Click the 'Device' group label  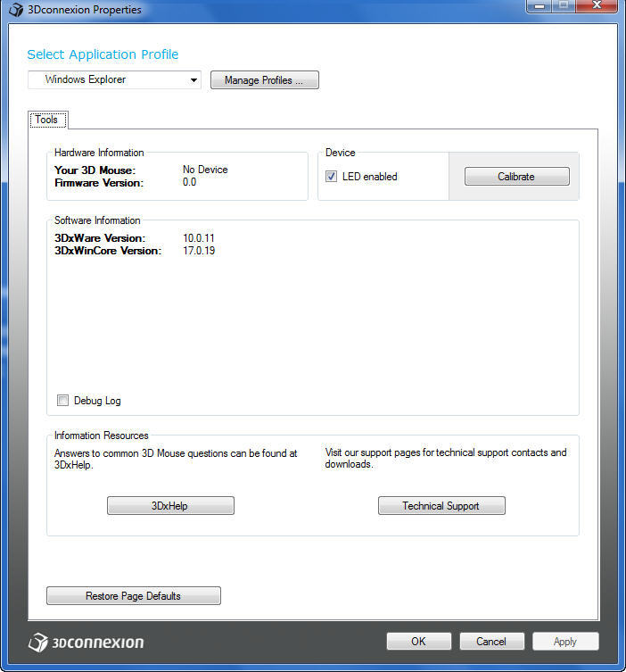click(x=341, y=153)
